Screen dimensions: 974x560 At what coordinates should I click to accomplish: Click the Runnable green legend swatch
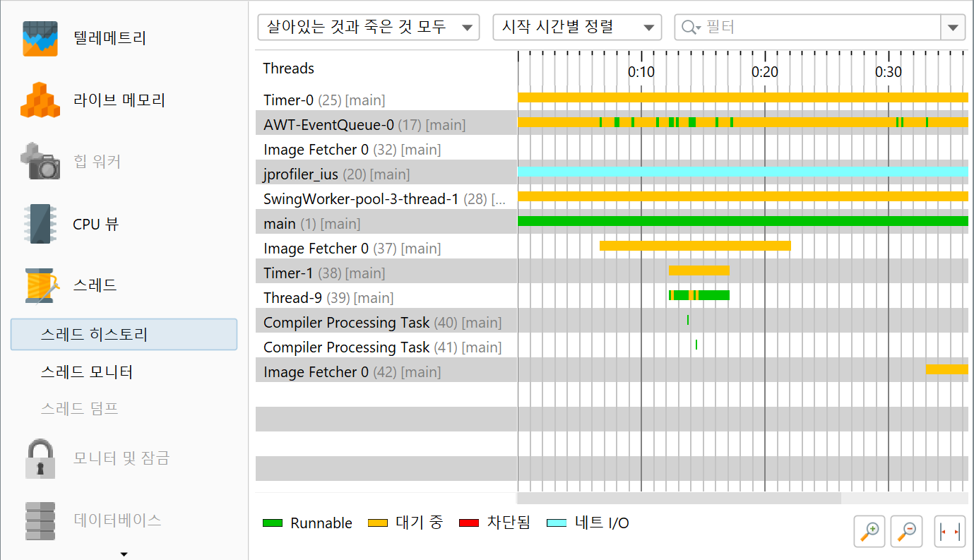pyautogui.click(x=273, y=523)
